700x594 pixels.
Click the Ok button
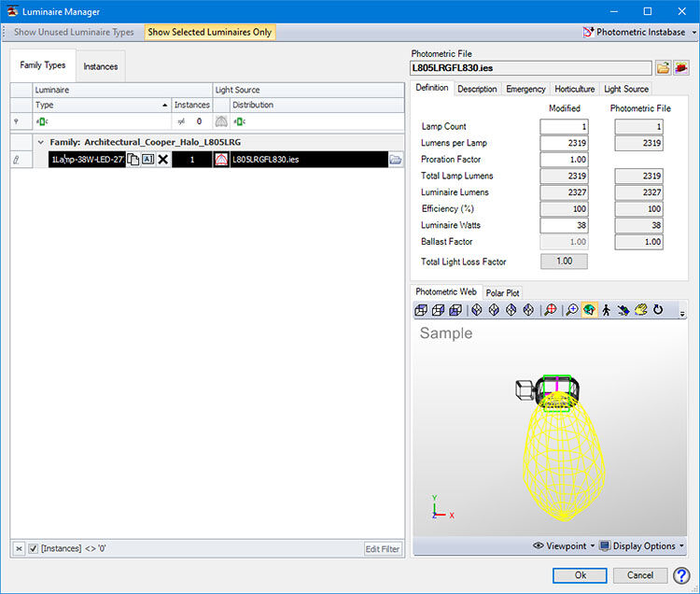coord(580,575)
